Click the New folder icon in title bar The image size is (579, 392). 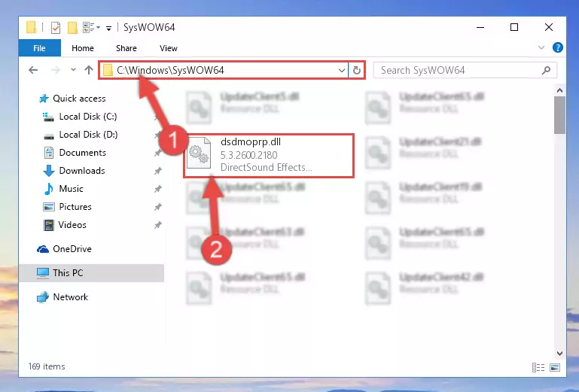point(72,28)
